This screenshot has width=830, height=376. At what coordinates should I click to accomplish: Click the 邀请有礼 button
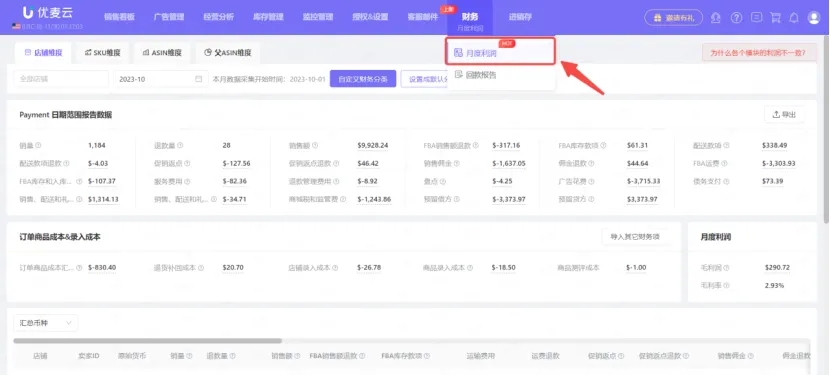tap(673, 17)
